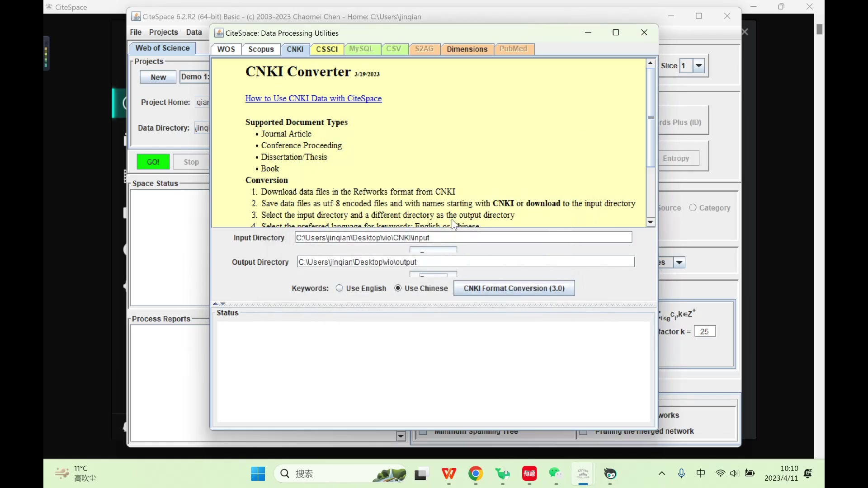Browse button under Input Directory
The image size is (868, 488).
click(433, 250)
